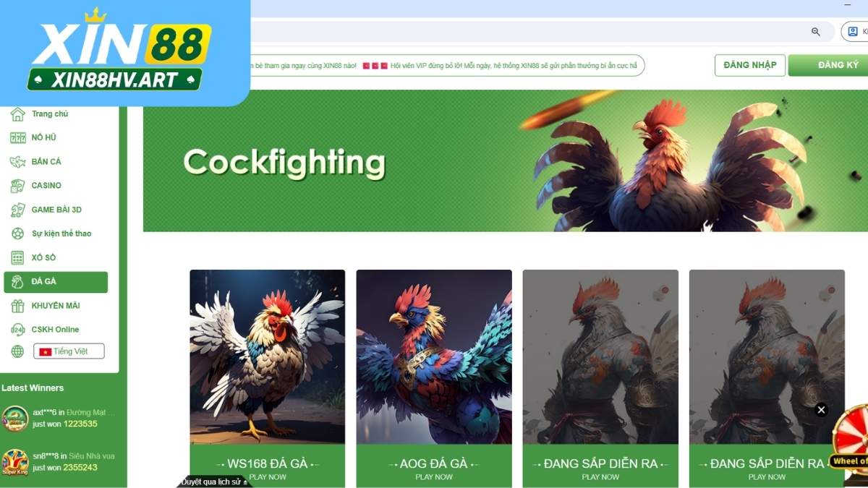Screen dimensions: 868x488
Task: Click the globe language icon
Action: (x=17, y=351)
